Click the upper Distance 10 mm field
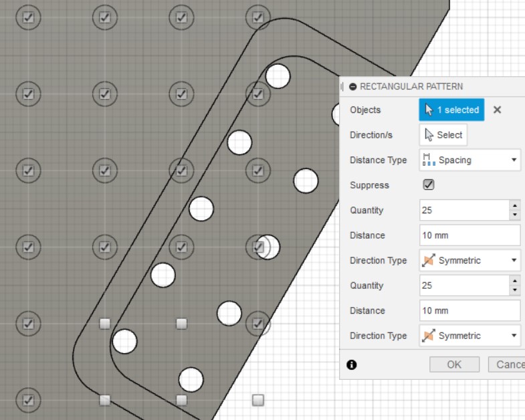 pos(469,235)
